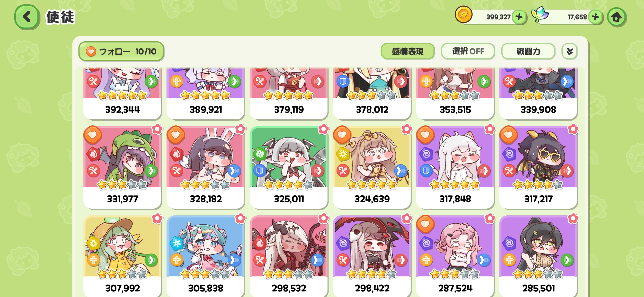Go back using the green arrow button
Screen dimensions: 644x297
(27, 17)
